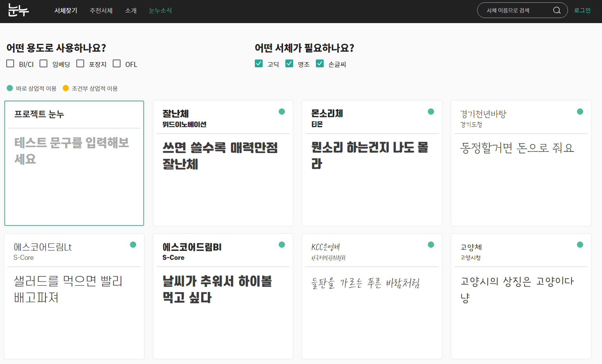Click the green dot on 경기천년바탕 card
Viewport: 602px width, 364px height.
[580, 112]
